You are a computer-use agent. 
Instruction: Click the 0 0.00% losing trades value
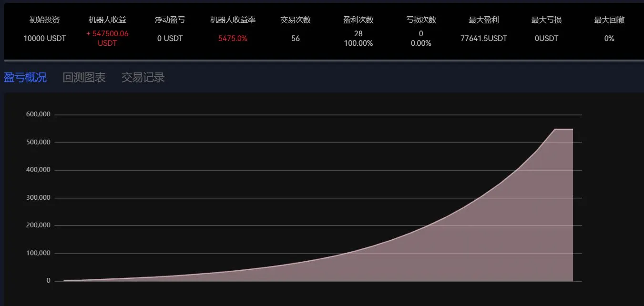[421, 38]
